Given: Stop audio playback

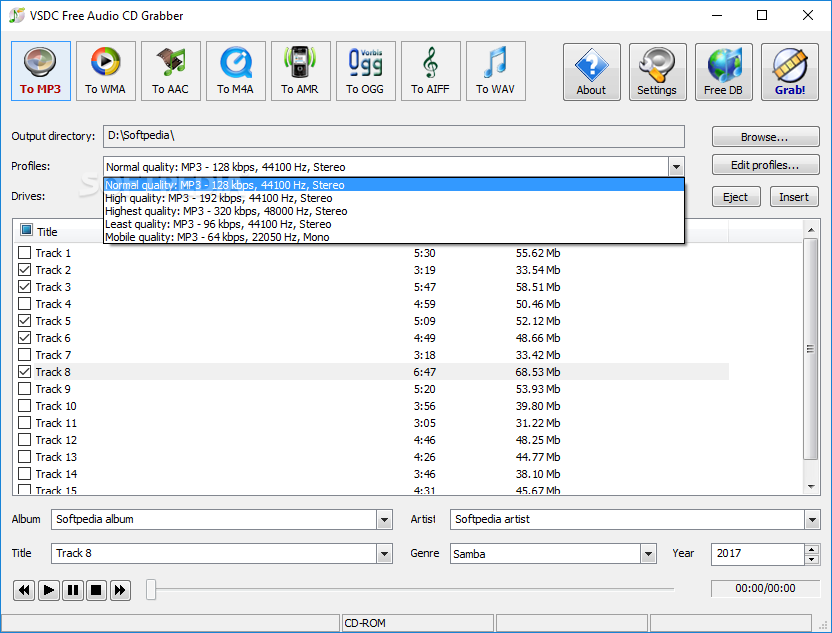Looking at the screenshot, I should [x=96, y=590].
